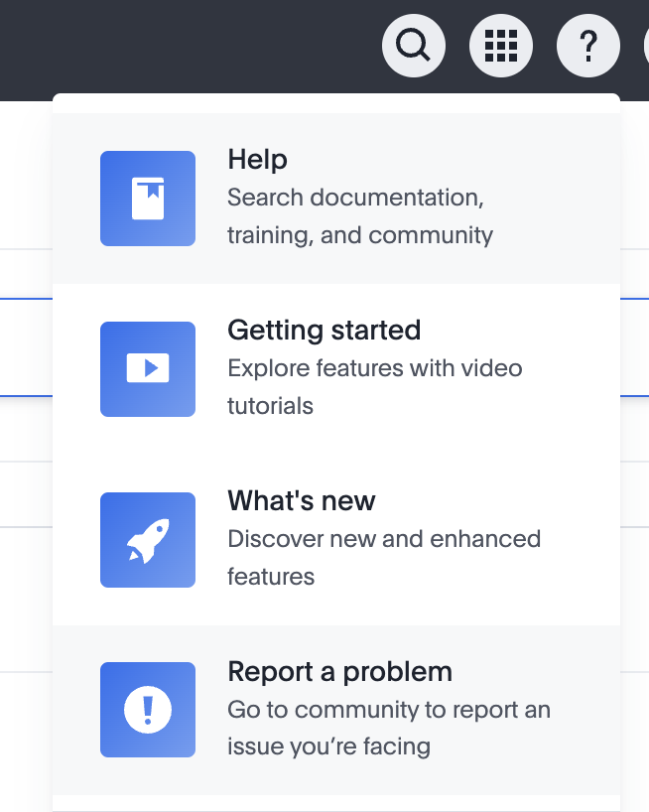649x812 pixels.
Task: Select the Report a problem menu title
Action: (340, 672)
